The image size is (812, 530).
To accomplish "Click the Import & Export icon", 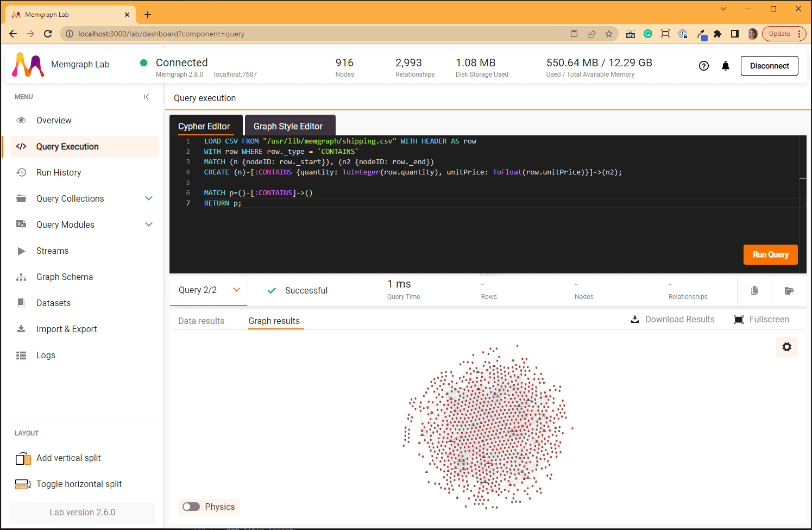I will pyautogui.click(x=21, y=329).
